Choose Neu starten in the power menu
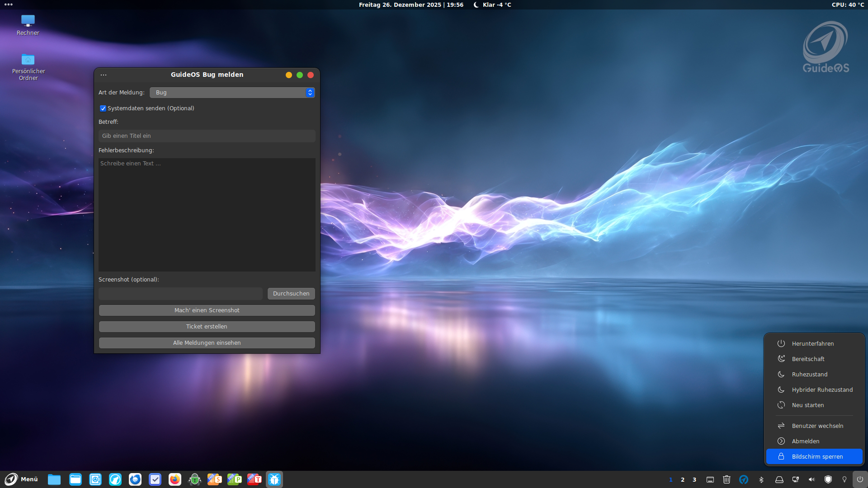Screen dimensions: 868x488 (807, 405)
